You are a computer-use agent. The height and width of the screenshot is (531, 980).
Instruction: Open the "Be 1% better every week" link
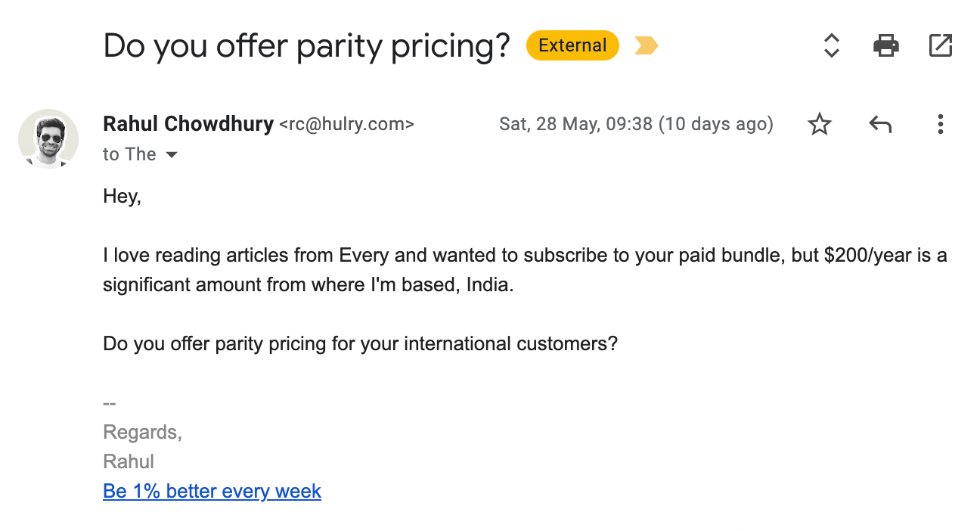click(x=212, y=492)
